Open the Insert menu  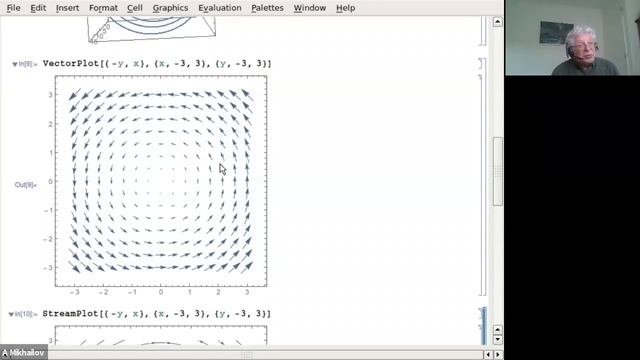[67, 8]
